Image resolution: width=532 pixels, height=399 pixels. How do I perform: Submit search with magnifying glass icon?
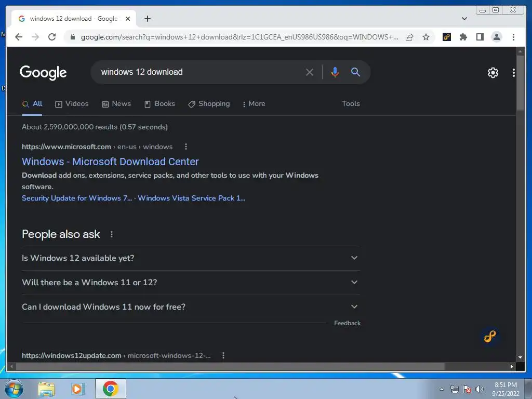355,72
